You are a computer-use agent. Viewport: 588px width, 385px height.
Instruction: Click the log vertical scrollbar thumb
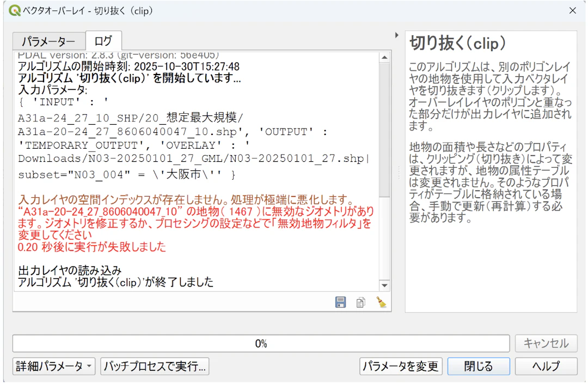point(384,130)
